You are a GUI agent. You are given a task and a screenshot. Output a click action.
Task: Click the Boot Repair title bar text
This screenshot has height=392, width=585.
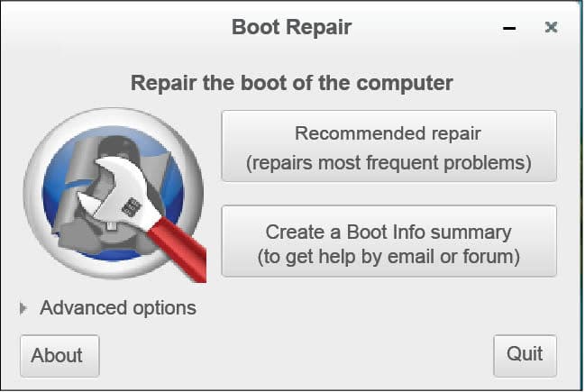pos(291,27)
